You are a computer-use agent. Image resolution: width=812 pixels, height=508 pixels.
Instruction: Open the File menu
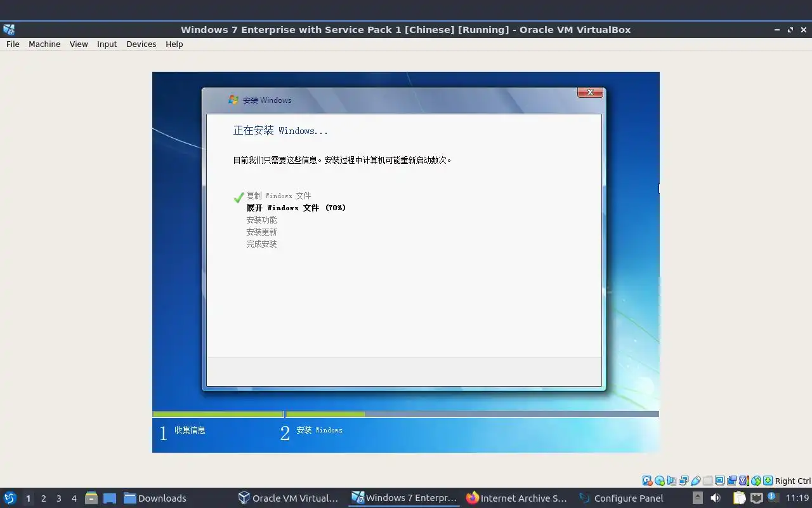tap(13, 44)
